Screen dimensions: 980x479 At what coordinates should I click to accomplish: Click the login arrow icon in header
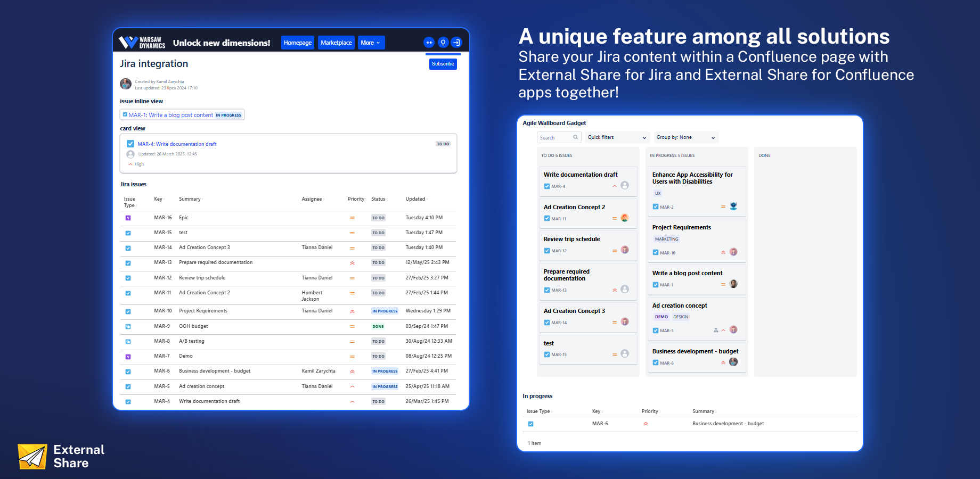pos(456,43)
